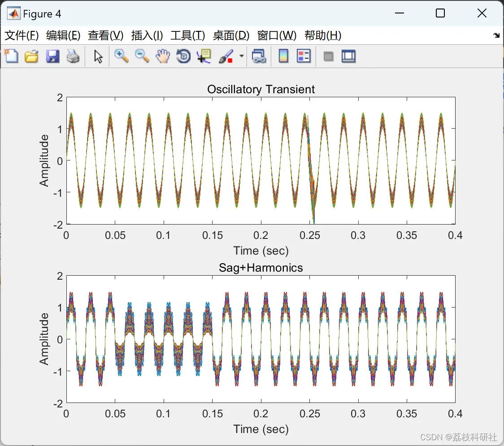504x446 pixels.
Task: Choose the Data Cursor tool
Action: coord(204,56)
